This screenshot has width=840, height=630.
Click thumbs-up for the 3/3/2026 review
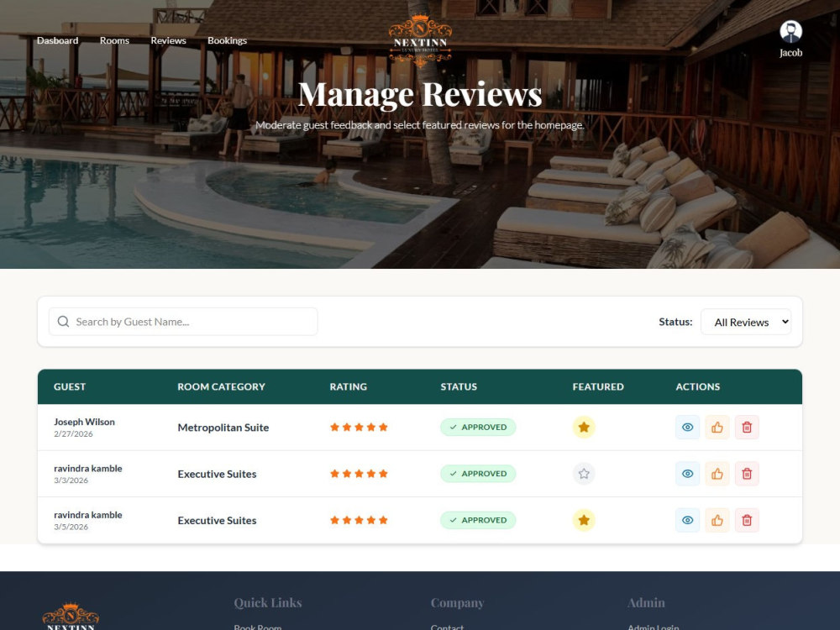(717, 474)
